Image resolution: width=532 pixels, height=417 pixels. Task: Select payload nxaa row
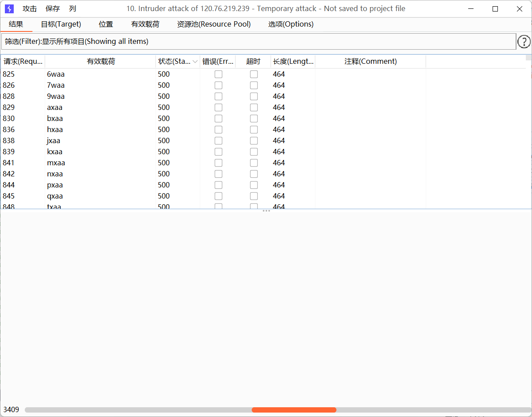click(x=263, y=174)
